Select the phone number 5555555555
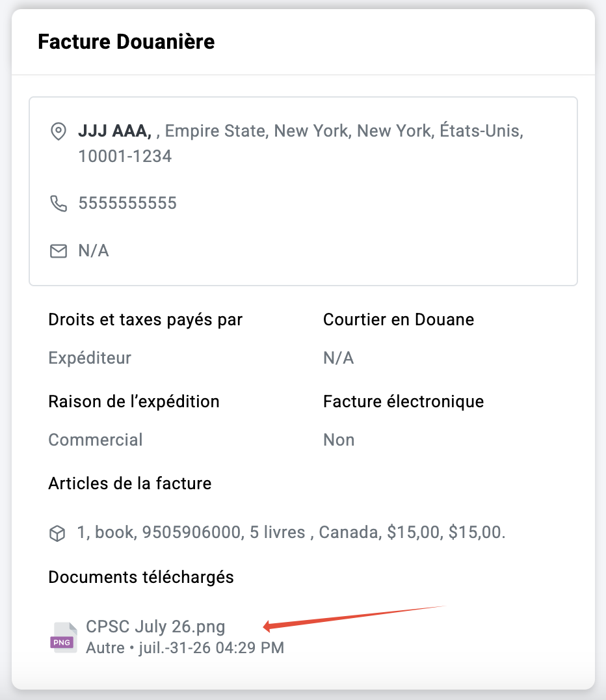This screenshot has height=700, width=606. click(x=127, y=203)
